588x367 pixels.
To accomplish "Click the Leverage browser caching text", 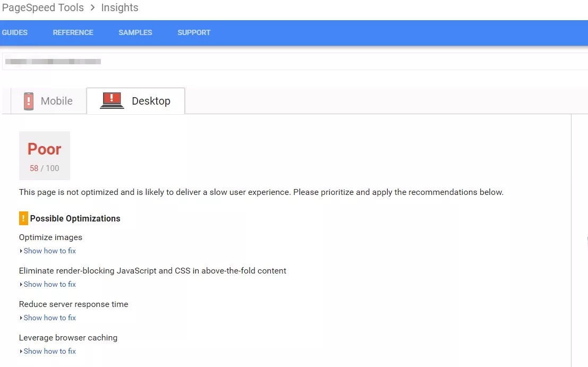I will (x=68, y=338).
